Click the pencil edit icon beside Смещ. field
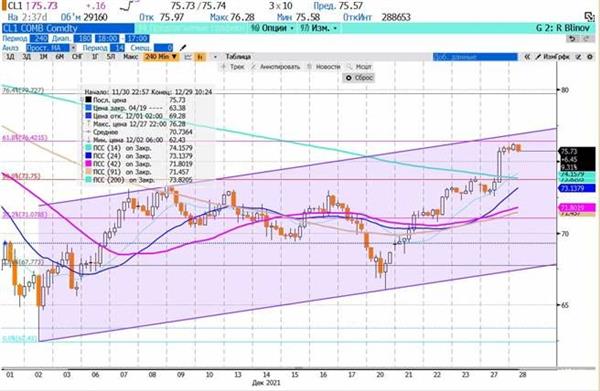This screenshot has width=600, height=391. tap(183, 48)
